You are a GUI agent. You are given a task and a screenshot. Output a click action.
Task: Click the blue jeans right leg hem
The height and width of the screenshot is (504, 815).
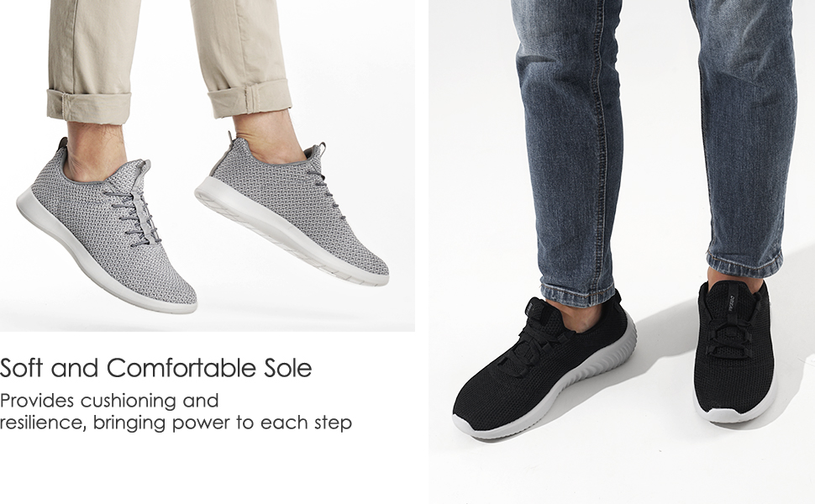(x=744, y=262)
